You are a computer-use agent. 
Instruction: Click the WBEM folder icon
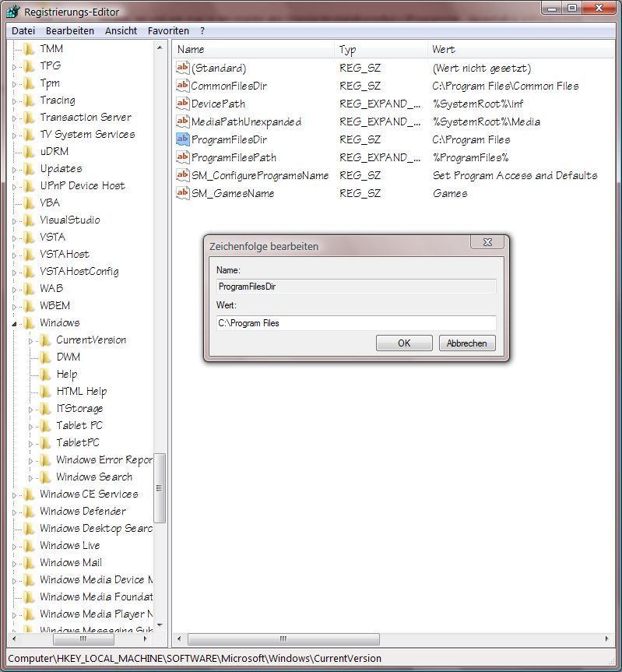coord(29,306)
